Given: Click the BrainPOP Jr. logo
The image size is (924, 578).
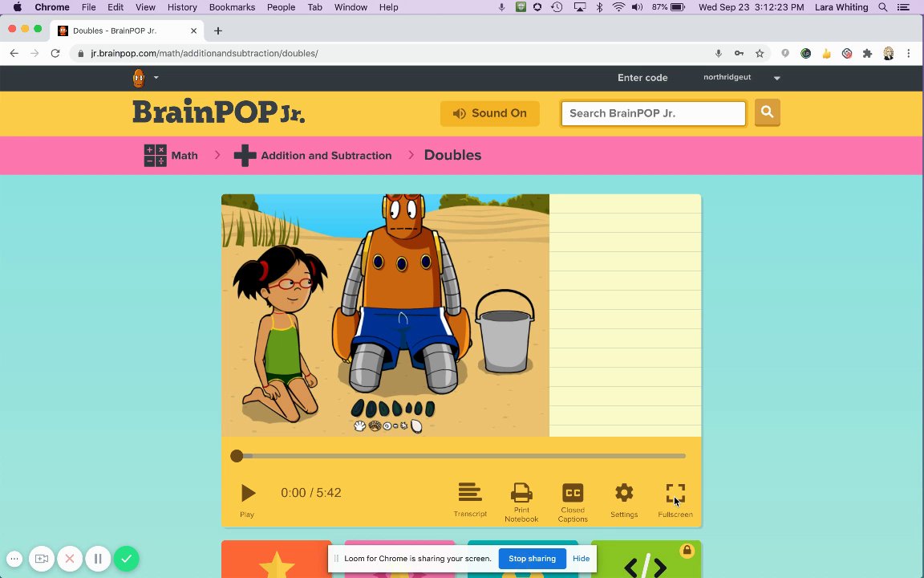Looking at the screenshot, I should [x=219, y=112].
